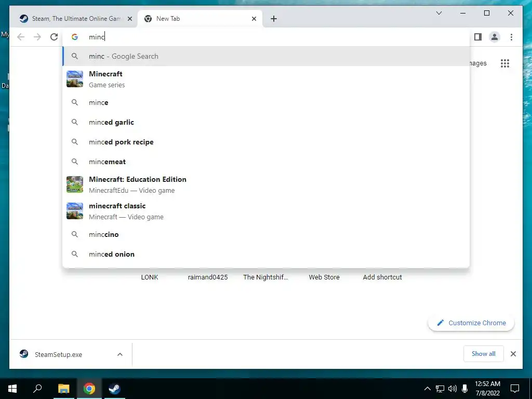Open the Chrome three-dot menu
This screenshot has width=532, height=399.
(511, 37)
